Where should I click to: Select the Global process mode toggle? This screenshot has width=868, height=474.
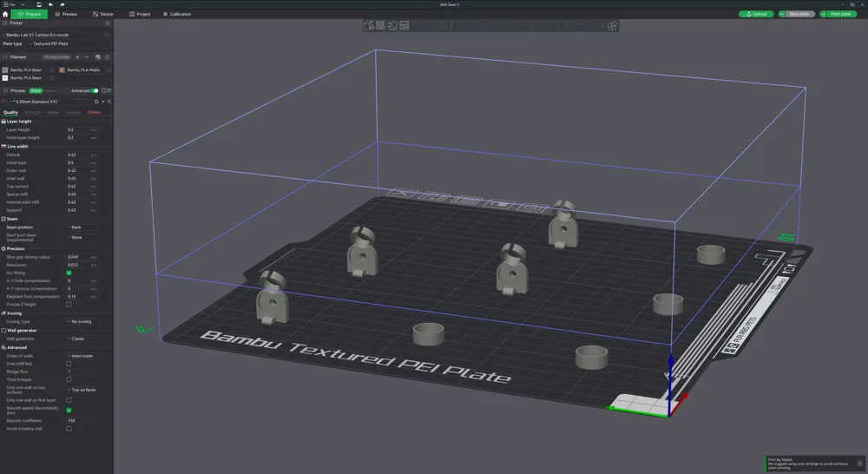[36, 91]
